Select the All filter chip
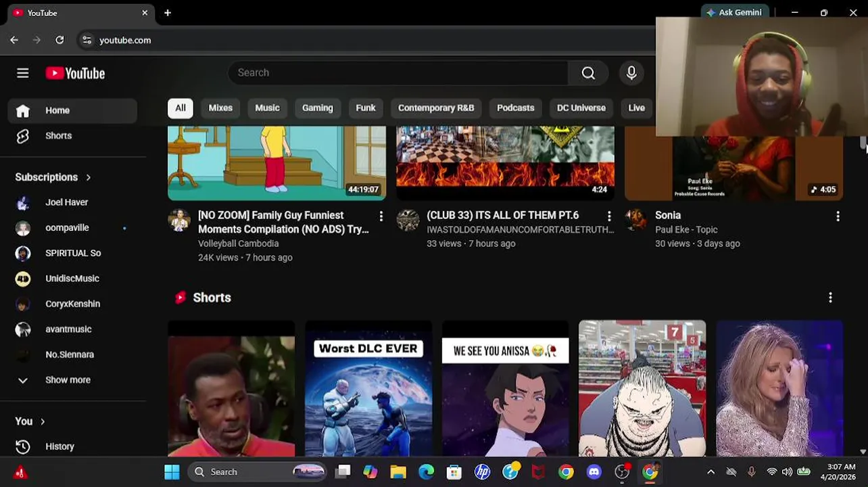Viewport: 868px width, 487px height. point(180,108)
